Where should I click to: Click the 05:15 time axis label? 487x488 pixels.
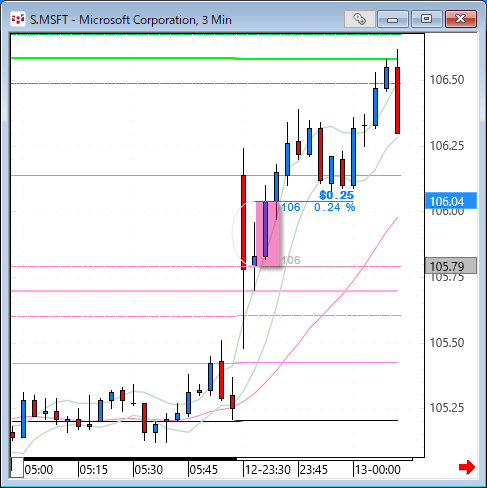click(x=94, y=470)
